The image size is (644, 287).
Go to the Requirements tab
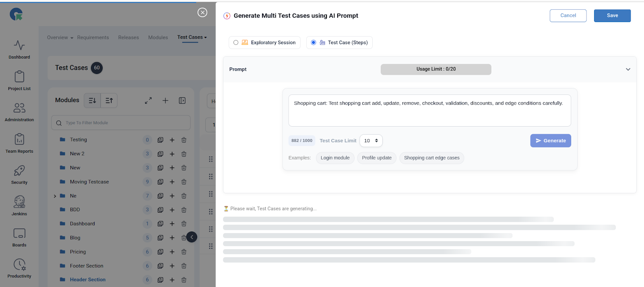point(93,38)
